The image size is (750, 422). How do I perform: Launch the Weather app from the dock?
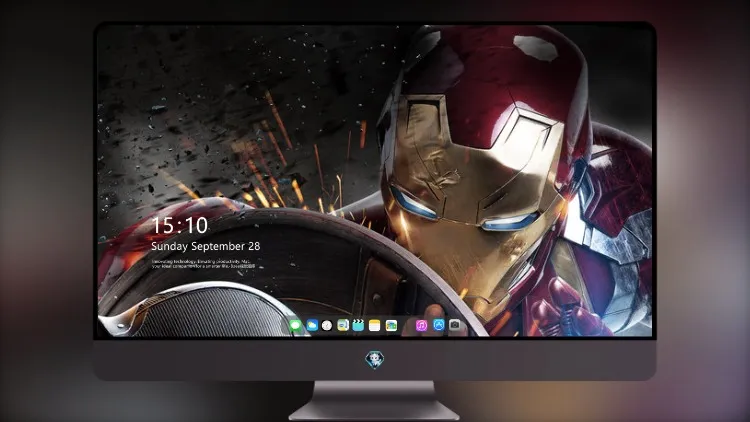pyautogui.click(x=312, y=325)
